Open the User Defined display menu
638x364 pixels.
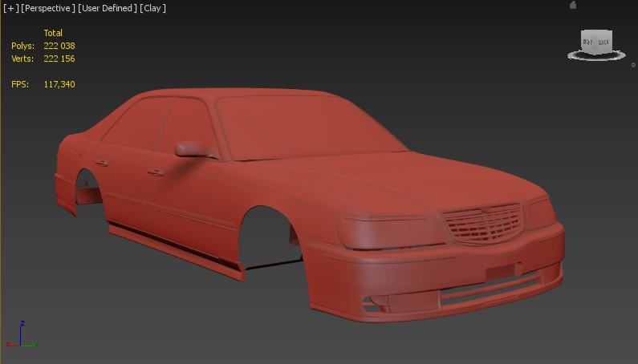108,8
